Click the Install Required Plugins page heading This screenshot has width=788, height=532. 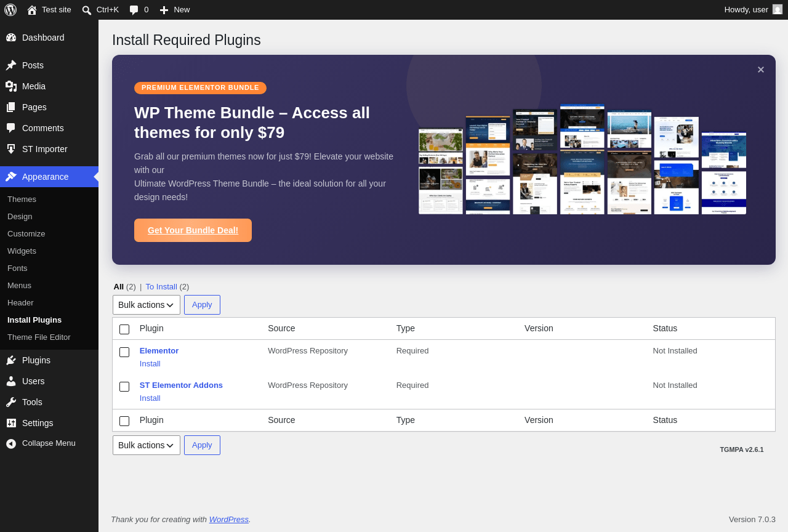point(187,40)
